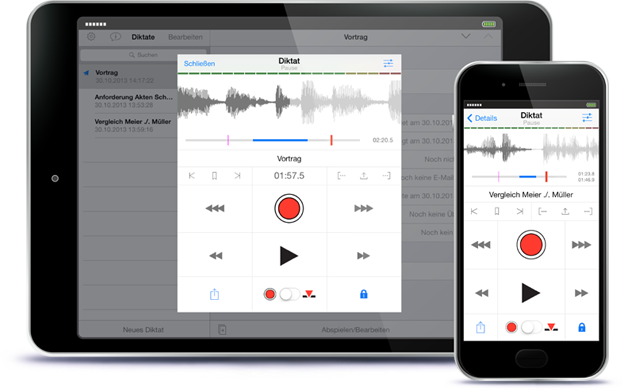Share dictation via iPad blue share icon
Screen dimensions: 623x390
[214, 294]
